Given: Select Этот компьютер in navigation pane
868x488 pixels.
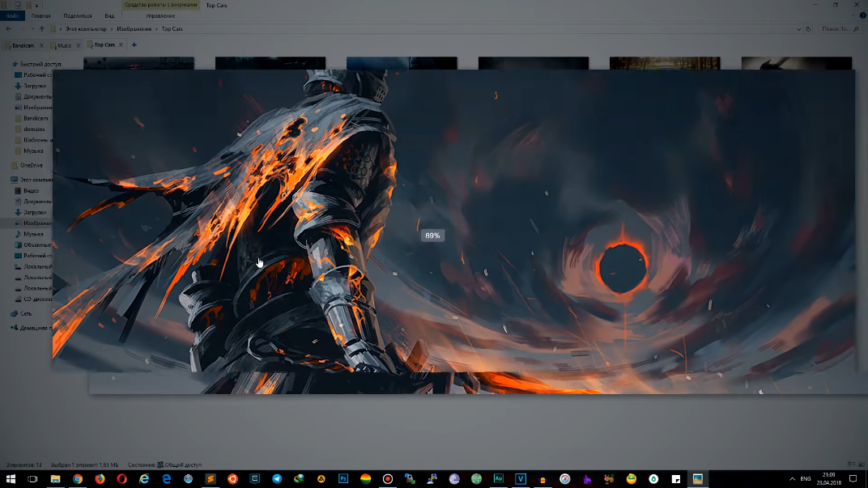Looking at the screenshot, I should [32, 180].
